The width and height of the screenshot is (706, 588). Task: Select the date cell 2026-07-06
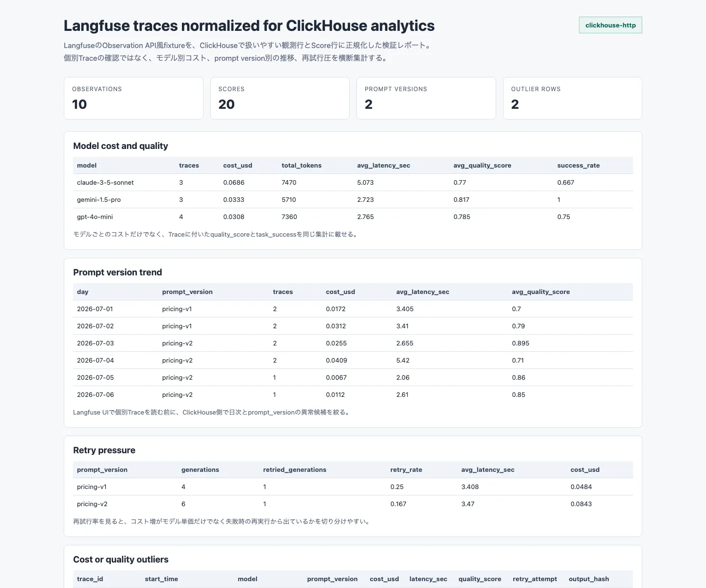95,395
